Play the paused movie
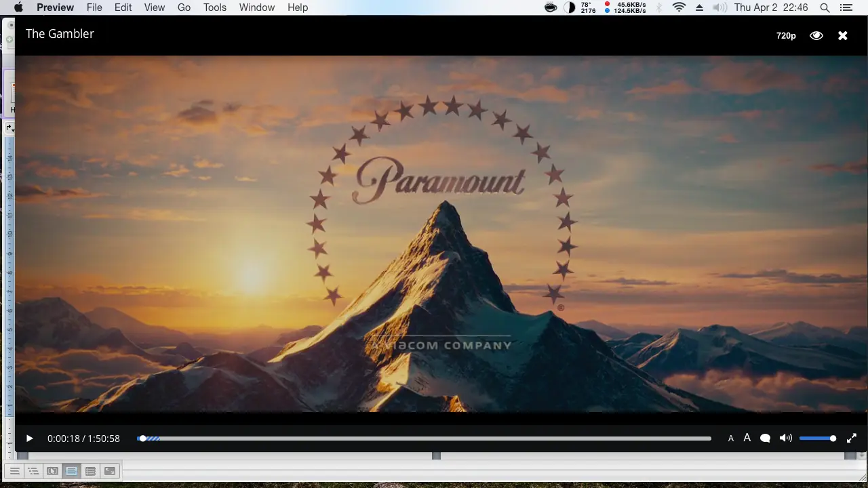 [x=29, y=439]
